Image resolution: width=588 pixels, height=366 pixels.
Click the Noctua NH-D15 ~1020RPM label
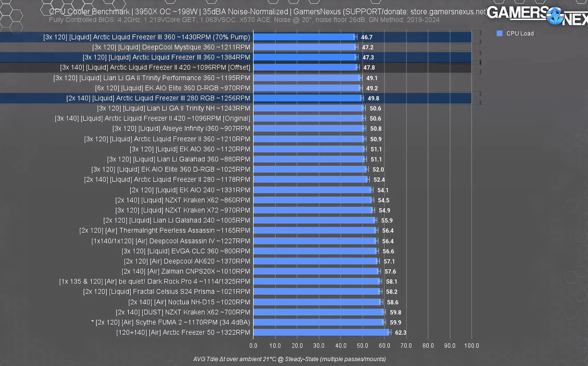click(189, 302)
